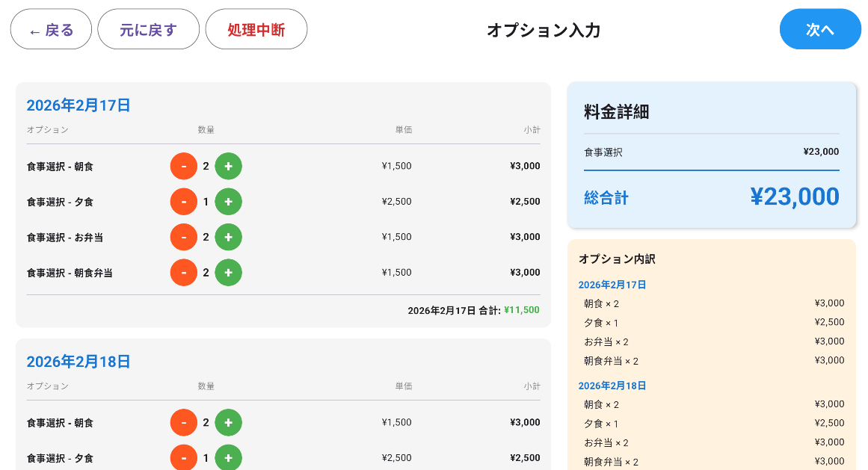The image size is (868, 470).
Task: Click 食事選択 row in 料金詳細 panel
Action: pyautogui.click(x=710, y=152)
